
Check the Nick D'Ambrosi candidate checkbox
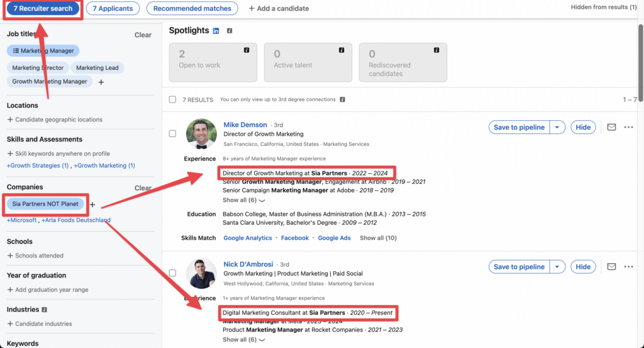click(x=172, y=273)
